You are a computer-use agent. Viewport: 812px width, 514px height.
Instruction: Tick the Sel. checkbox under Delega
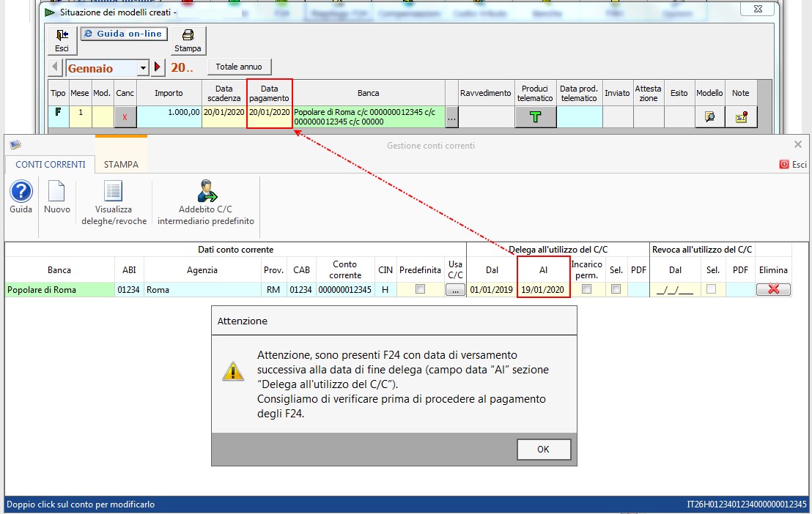click(616, 289)
